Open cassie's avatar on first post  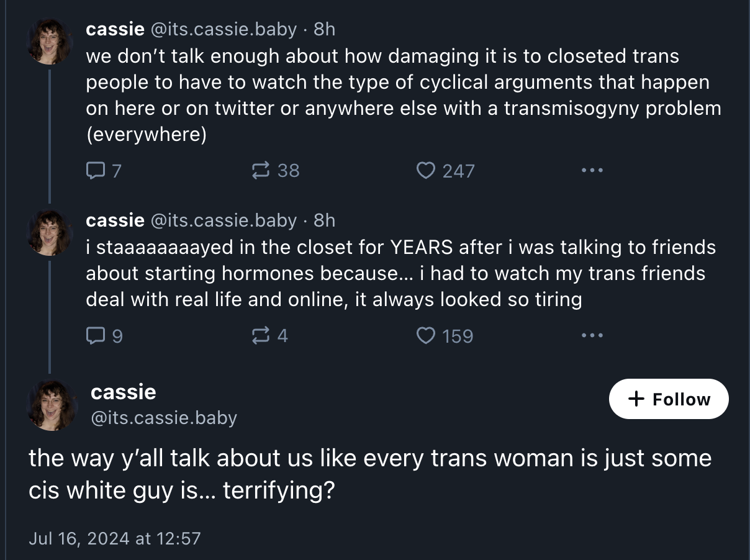tap(50, 42)
